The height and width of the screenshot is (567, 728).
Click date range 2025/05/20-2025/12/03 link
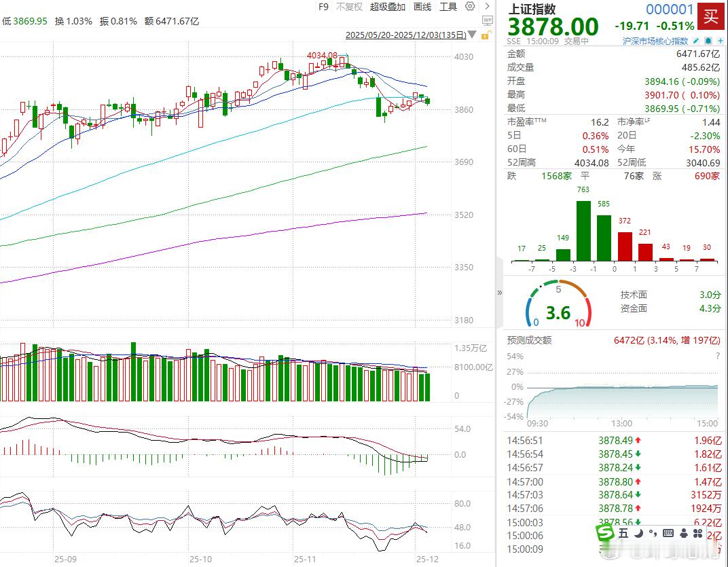tap(406, 35)
